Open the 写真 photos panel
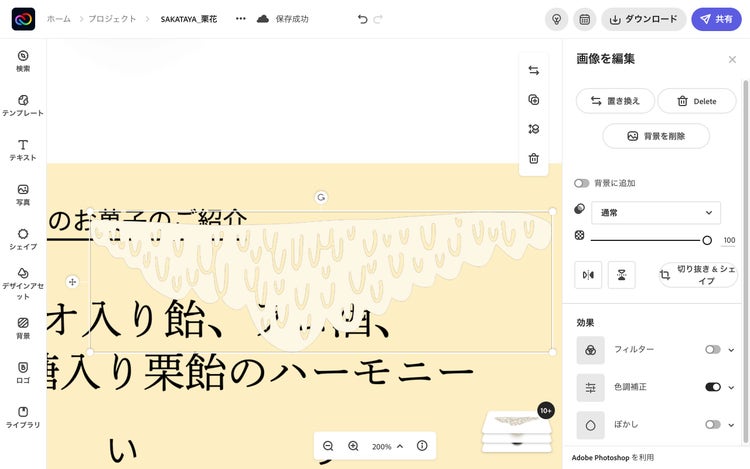 pos(23,195)
